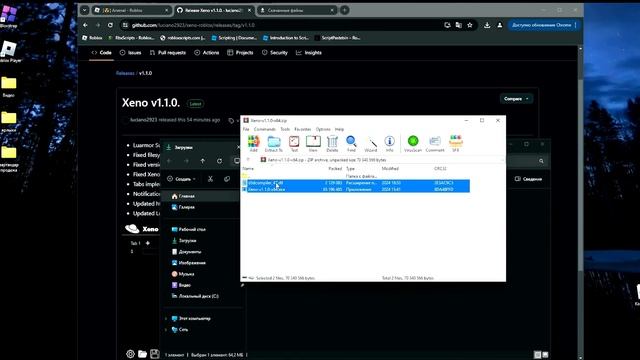
Task: Open the Options menu in WinRAR
Action: point(323,129)
